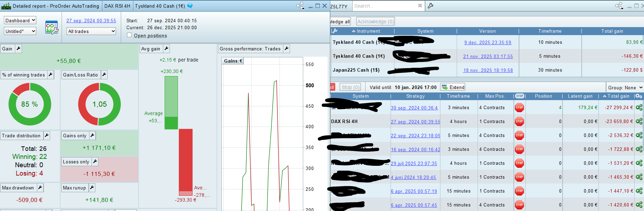Open column settings gear in systems table header
Screen dimensions: 644x211
pos(638,96)
